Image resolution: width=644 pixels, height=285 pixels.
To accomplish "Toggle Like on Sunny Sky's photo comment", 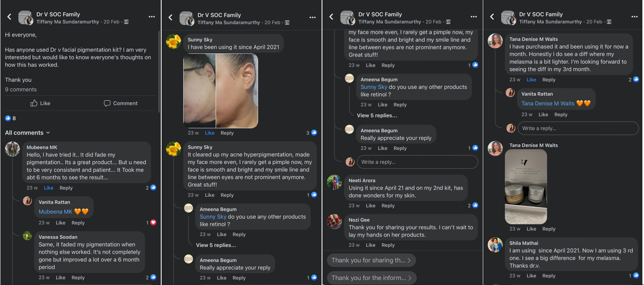I will click(x=210, y=133).
